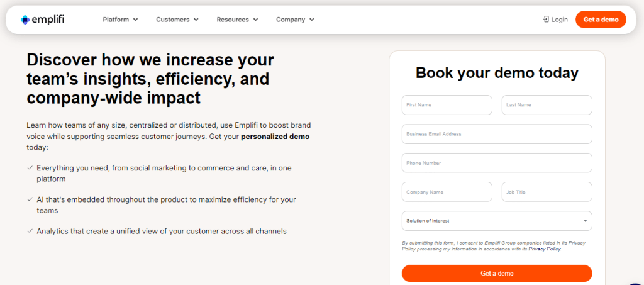The width and height of the screenshot is (644, 285).
Task: Click the Company menu label
Action: tap(290, 20)
